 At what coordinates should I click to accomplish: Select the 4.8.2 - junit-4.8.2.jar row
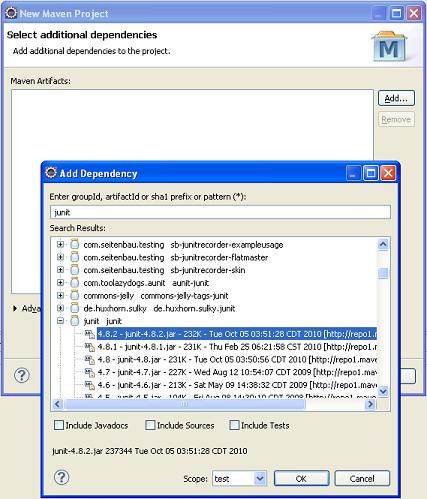237,334
